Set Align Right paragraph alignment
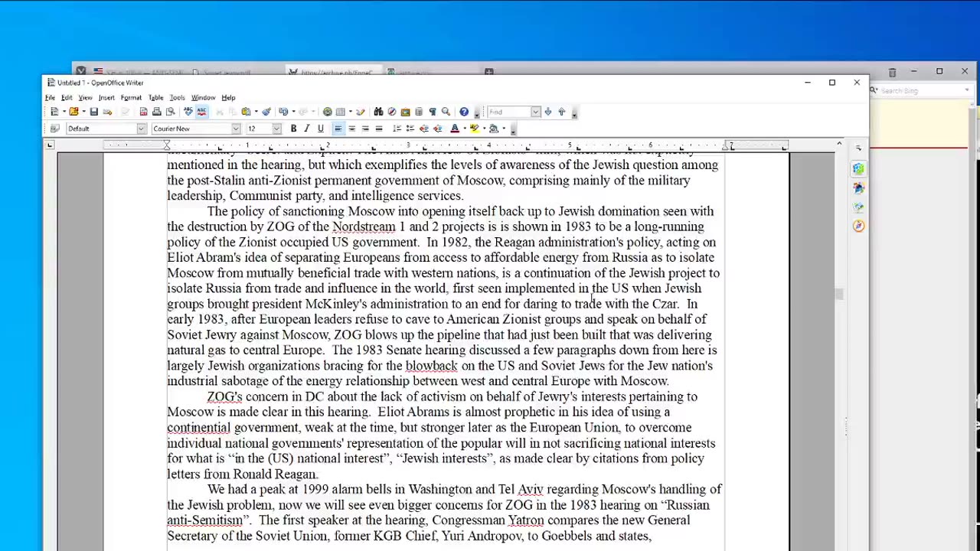The image size is (980, 551). pyautogui.click(x=365, y=129)
